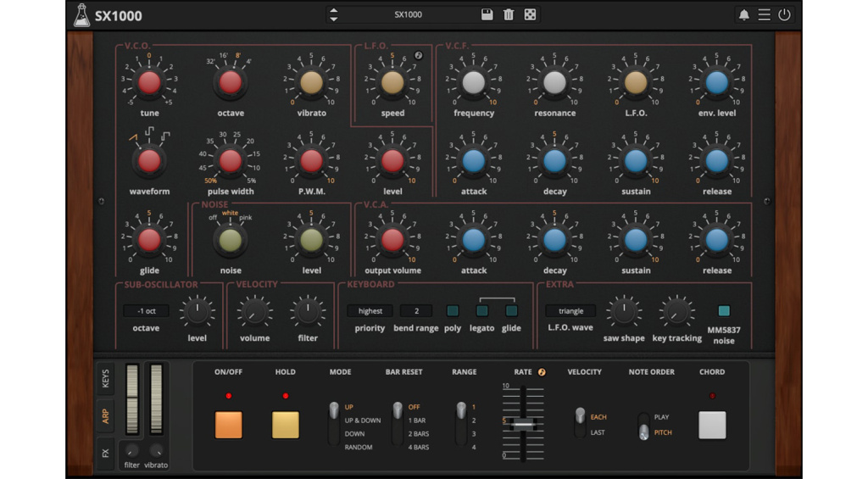Screen dimensions: 868x479
Task: Open notifications via the bell icon
Action: [744, 15]
